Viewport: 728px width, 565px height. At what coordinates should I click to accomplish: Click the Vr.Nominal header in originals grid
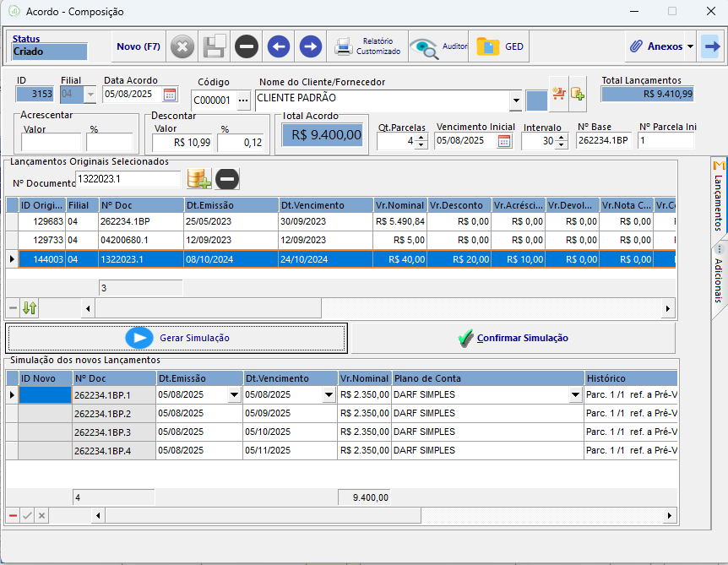click(x=400, y=205)
